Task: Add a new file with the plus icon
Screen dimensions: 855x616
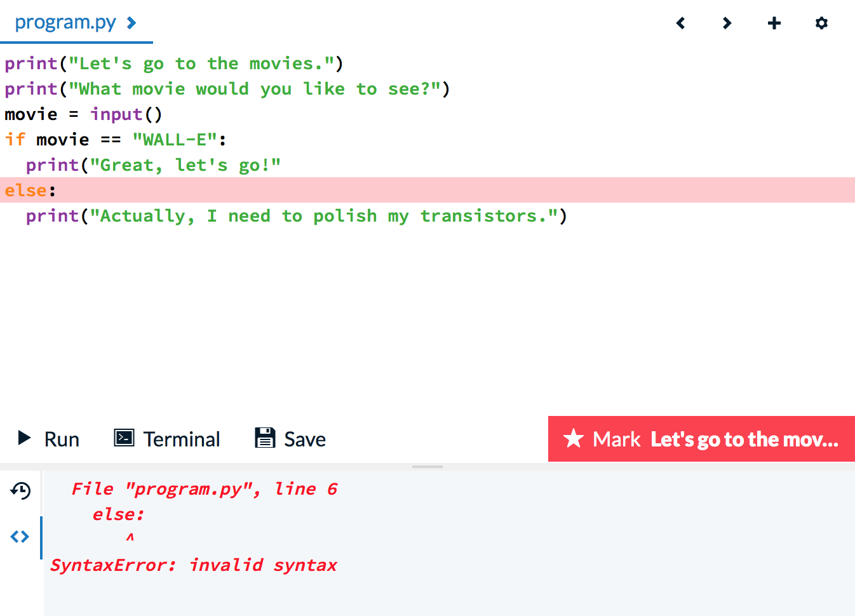Action: coord(774,23)
